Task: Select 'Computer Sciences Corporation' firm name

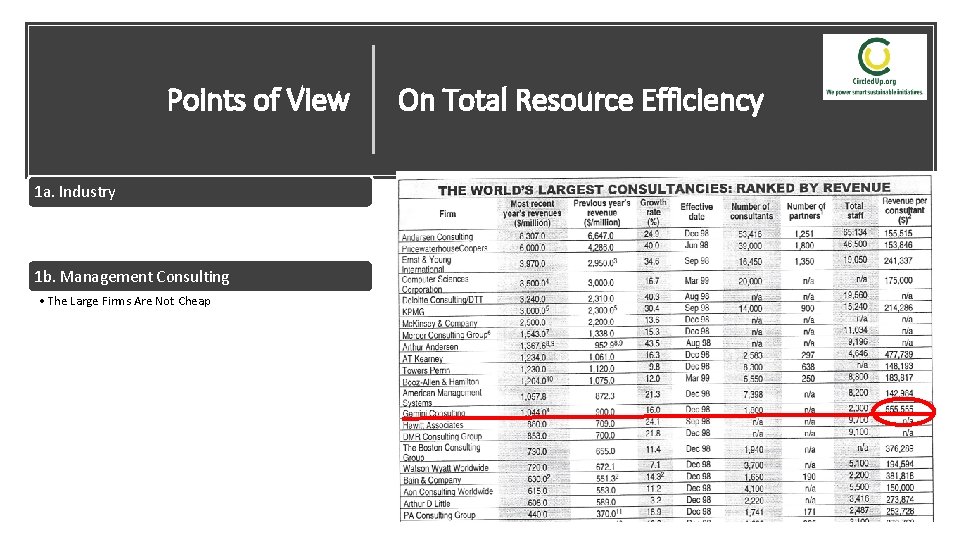Action: tap(435, 283)
